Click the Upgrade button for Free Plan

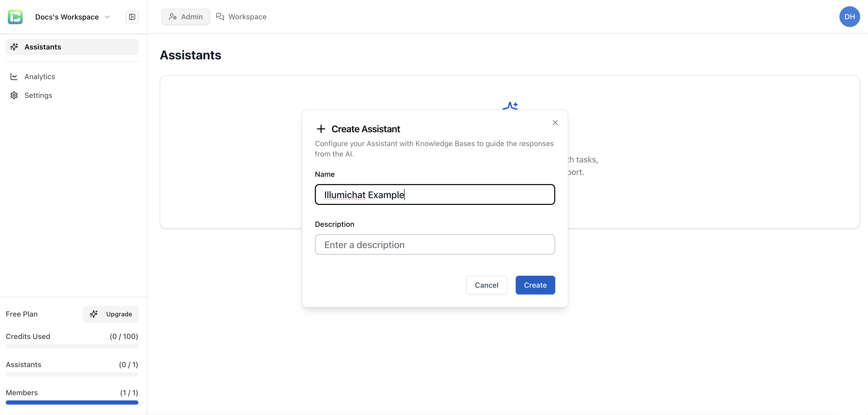pos(111,314)
